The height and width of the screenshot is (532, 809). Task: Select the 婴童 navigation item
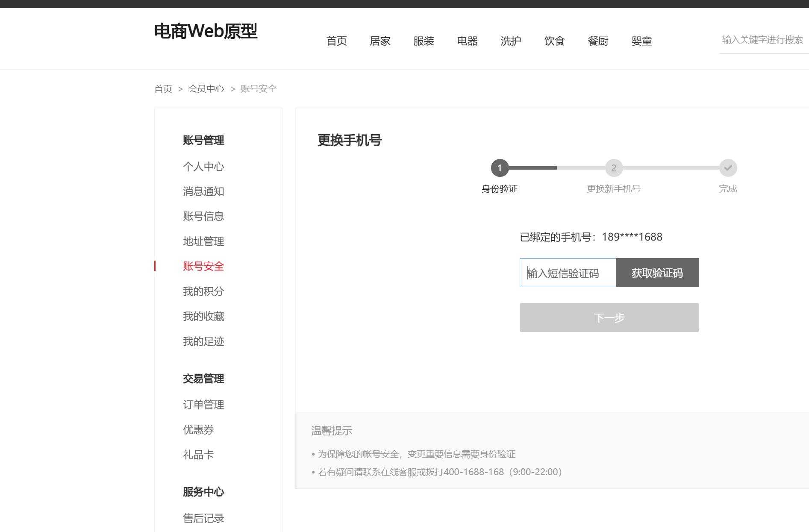pyautogui.click(x=641, y=41)
